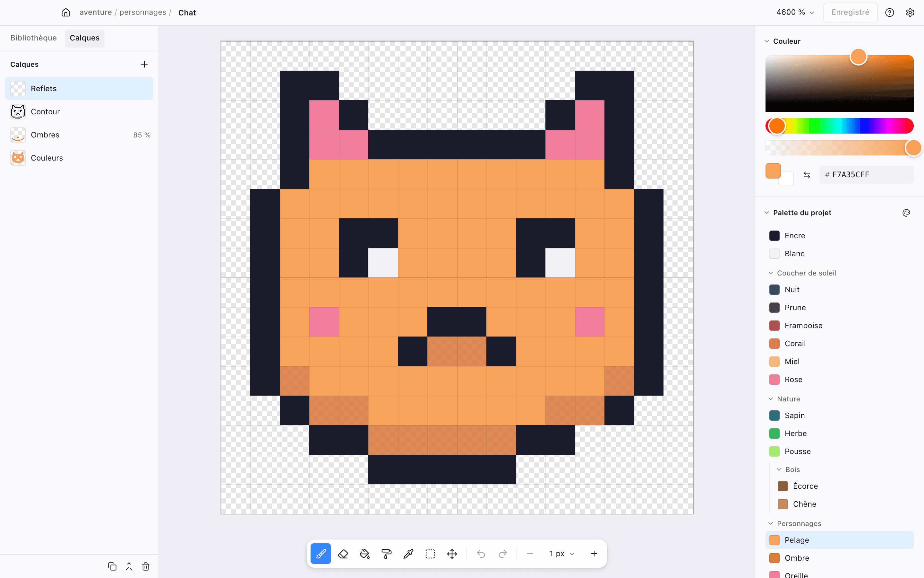Add a new layer with plus icon

click(x=144, y=64)
